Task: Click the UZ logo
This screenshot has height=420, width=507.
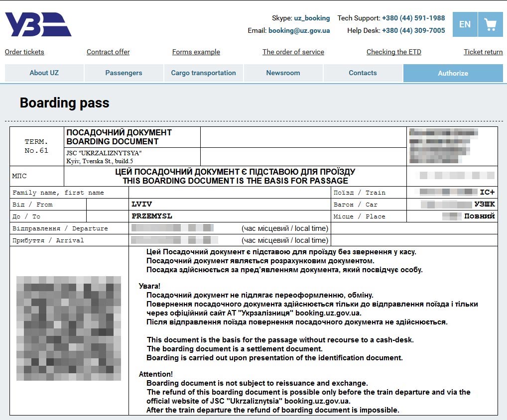Action: point(38,24)
